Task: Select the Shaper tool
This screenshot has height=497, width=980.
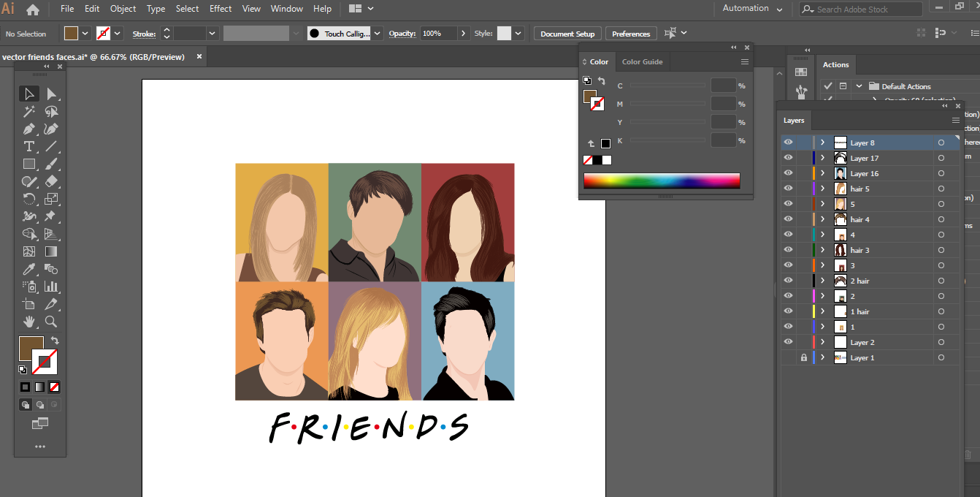Action: tap(29, 181)
